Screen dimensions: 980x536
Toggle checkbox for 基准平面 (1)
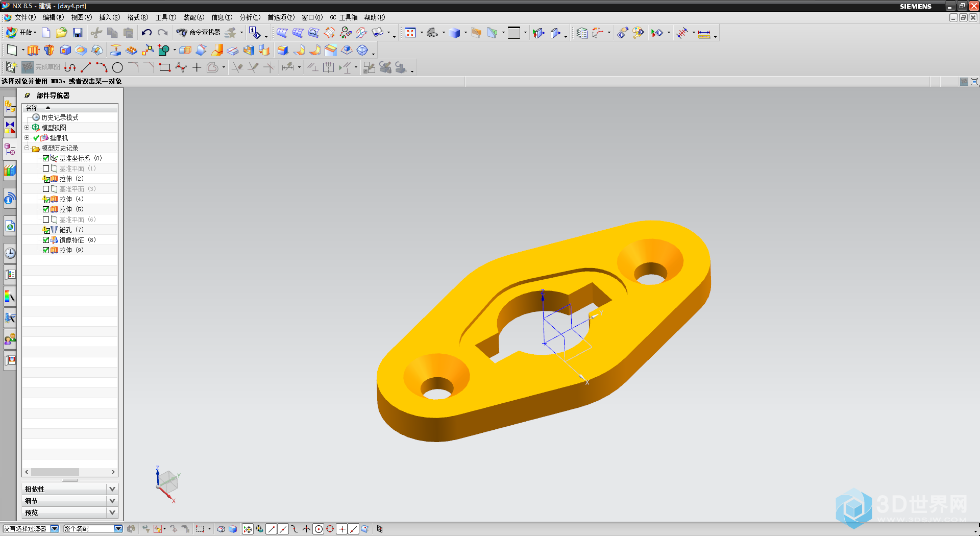46,168
